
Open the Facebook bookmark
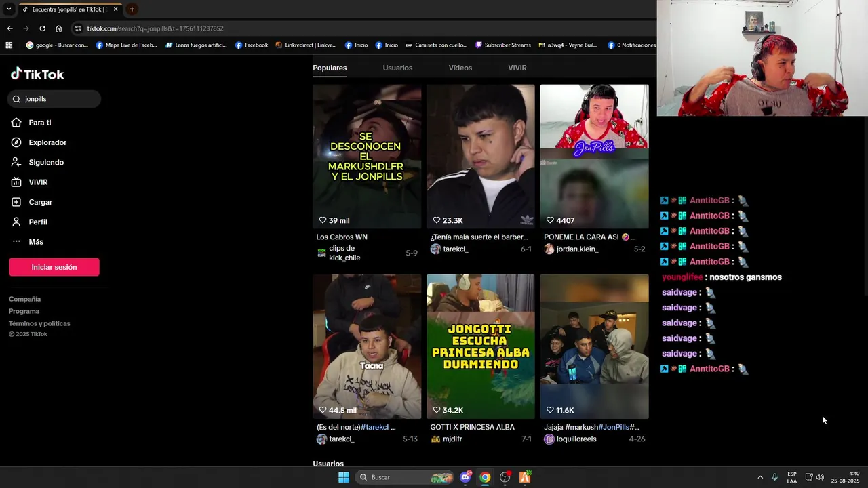(252, 45)
